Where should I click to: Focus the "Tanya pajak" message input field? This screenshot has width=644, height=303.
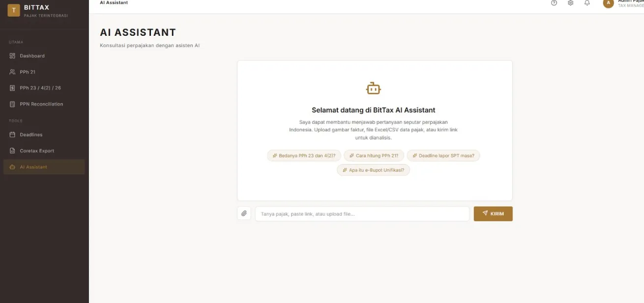tap(362, 214)
